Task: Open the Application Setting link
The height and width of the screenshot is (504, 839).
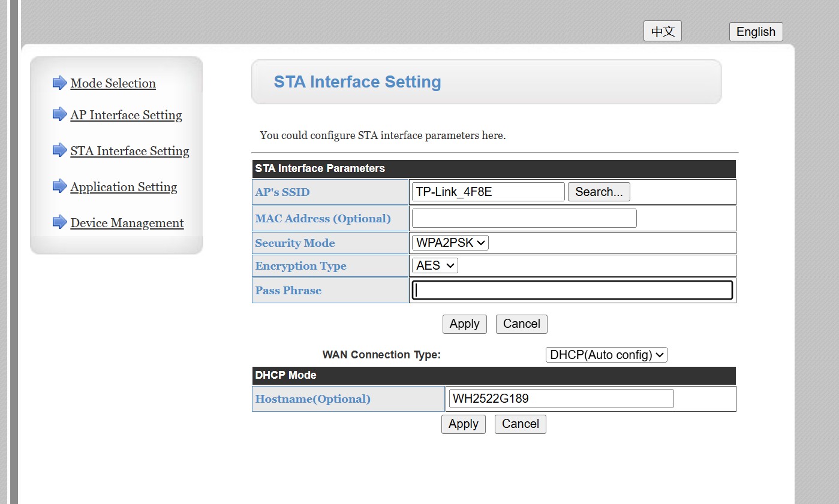Action: point(124,187)
